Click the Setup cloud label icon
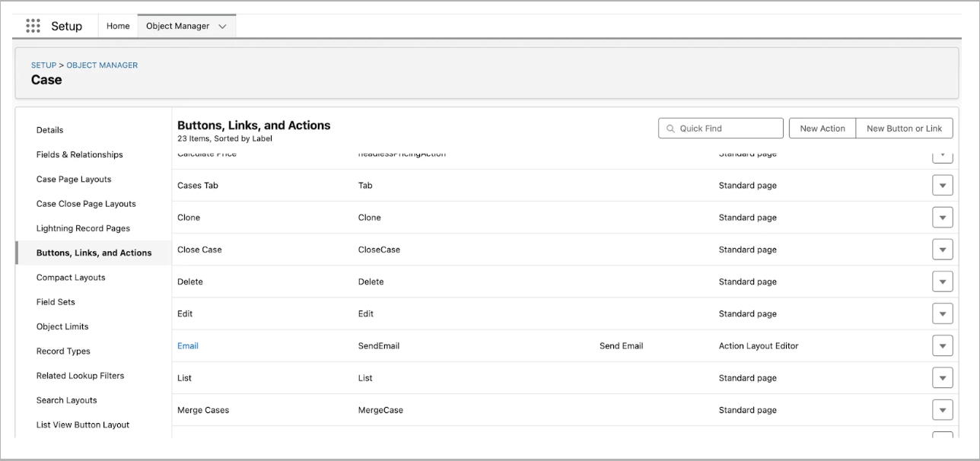The height and width of the screenshot is (461, 980). pyautogui.click(x=68, y=25)
